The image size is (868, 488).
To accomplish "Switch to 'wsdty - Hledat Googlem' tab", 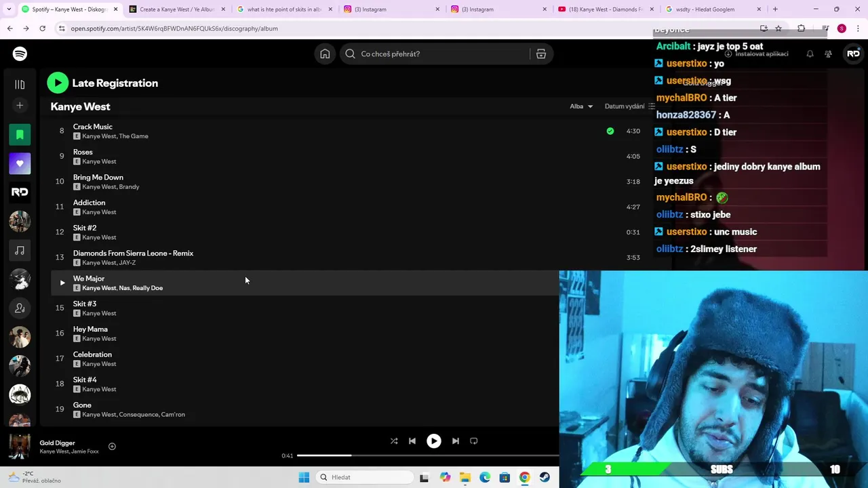I will 713,9.
